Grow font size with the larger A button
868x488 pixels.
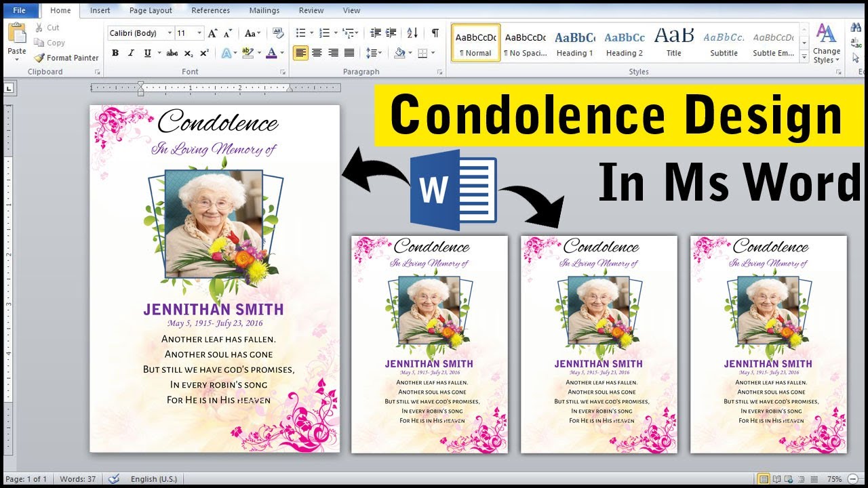pos(212,33)
